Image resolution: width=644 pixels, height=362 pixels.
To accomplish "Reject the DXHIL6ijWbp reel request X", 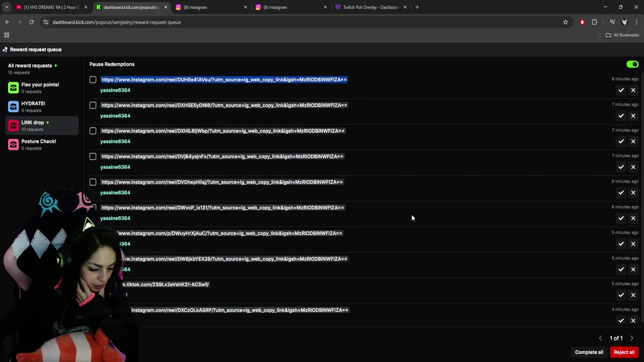I will [x=633, y=142].
